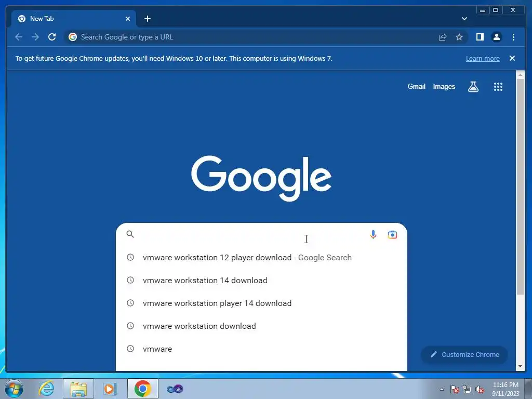Image resolution: width=532 pixels, height=399 pixels.
Task: Start voice search with microphone icon
Action: (x=373, y=234)
